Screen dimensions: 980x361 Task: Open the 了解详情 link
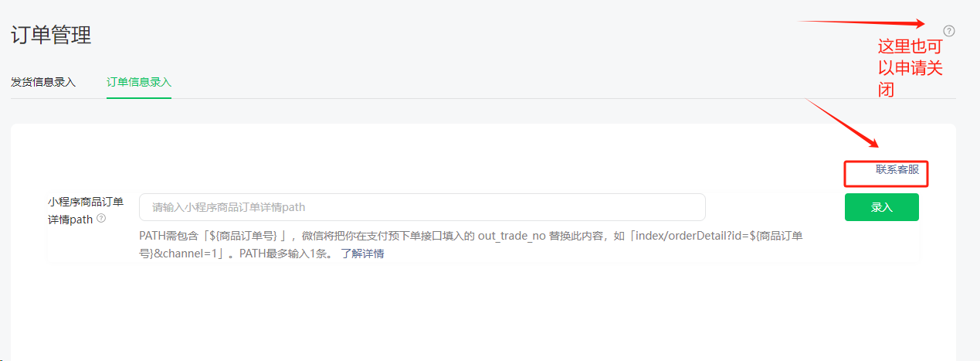pos(362,254)
